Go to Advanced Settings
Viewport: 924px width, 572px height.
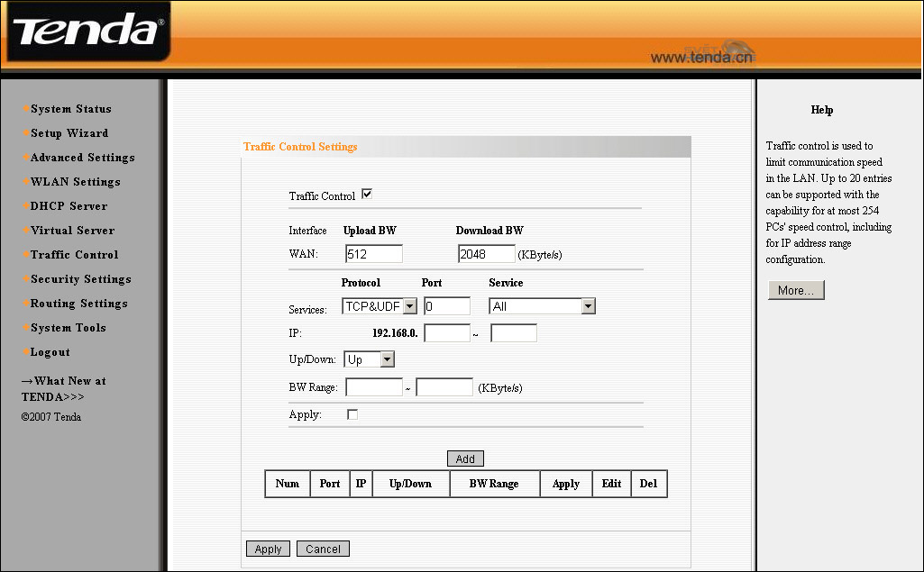[x=82, y=158]
